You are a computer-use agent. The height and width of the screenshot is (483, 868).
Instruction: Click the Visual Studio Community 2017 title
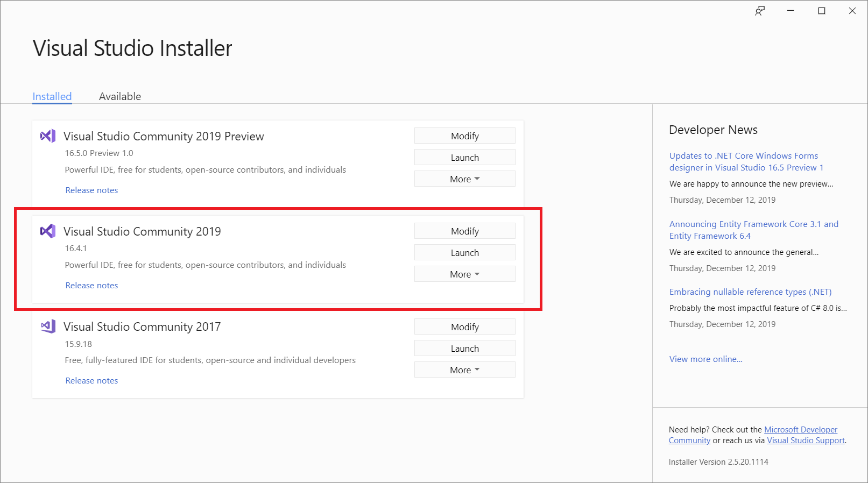tap(142, 326)
